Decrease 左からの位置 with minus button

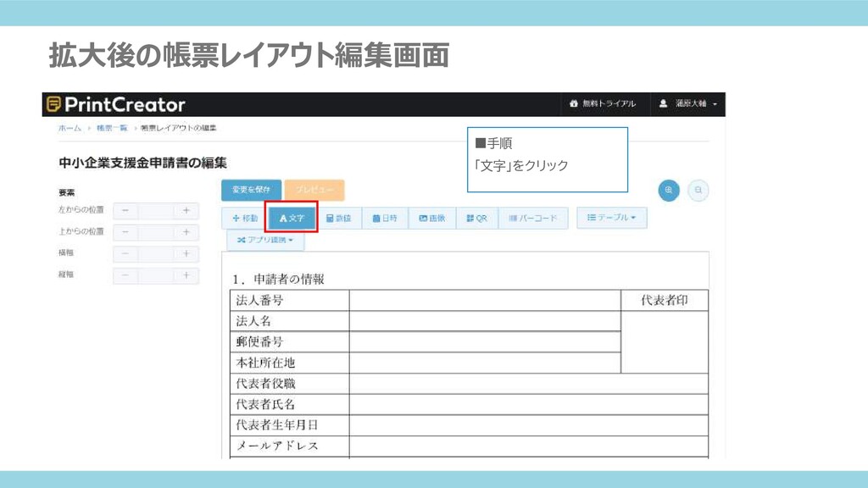point(125,210)
